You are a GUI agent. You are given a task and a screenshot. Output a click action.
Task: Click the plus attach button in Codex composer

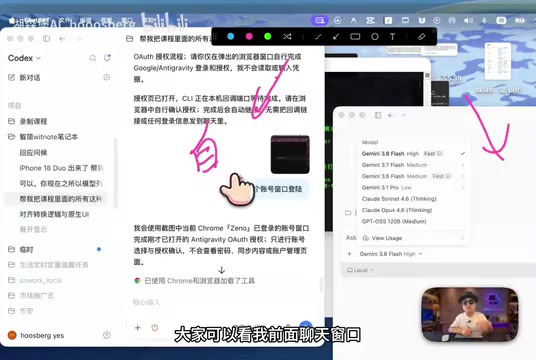tap(138, 328)
